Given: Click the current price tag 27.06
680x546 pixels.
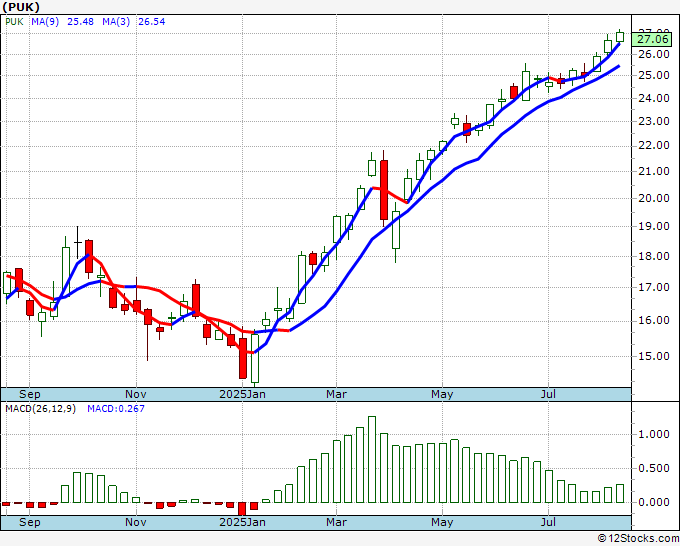Looking at the screenshot, I should (x=653, y=39).
